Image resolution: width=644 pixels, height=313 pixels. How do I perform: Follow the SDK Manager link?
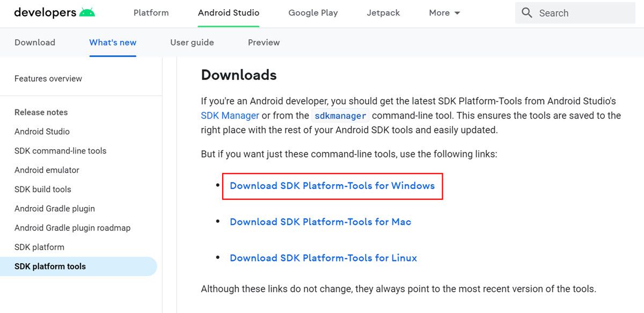pos(230,115)
